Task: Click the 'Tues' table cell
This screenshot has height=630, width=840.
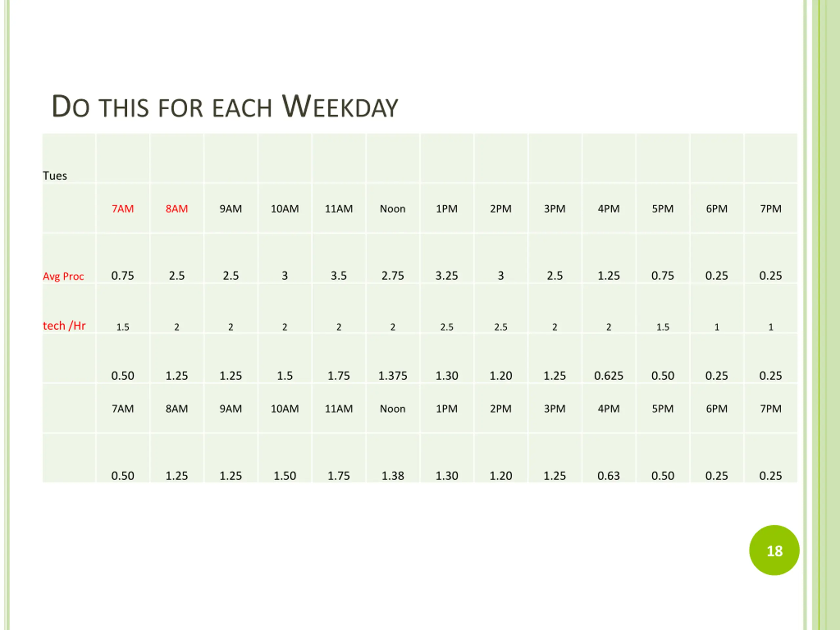Action: 69,158
